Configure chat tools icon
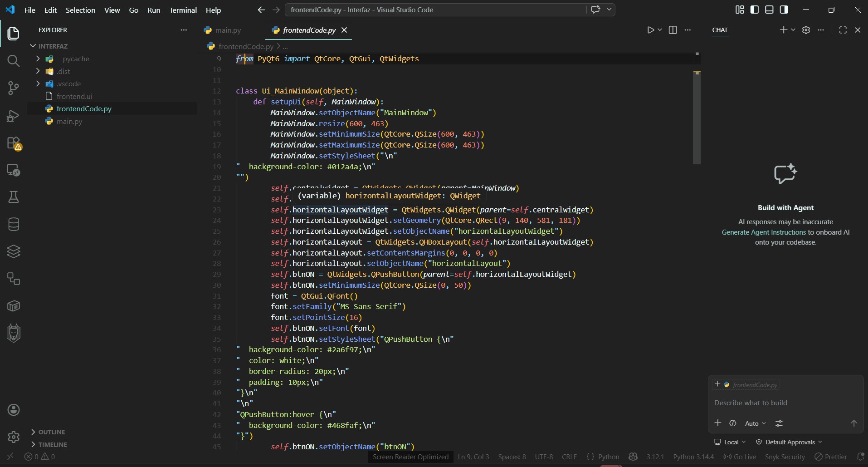The height and width of the screenshot is (467, 868). point(779,423)
